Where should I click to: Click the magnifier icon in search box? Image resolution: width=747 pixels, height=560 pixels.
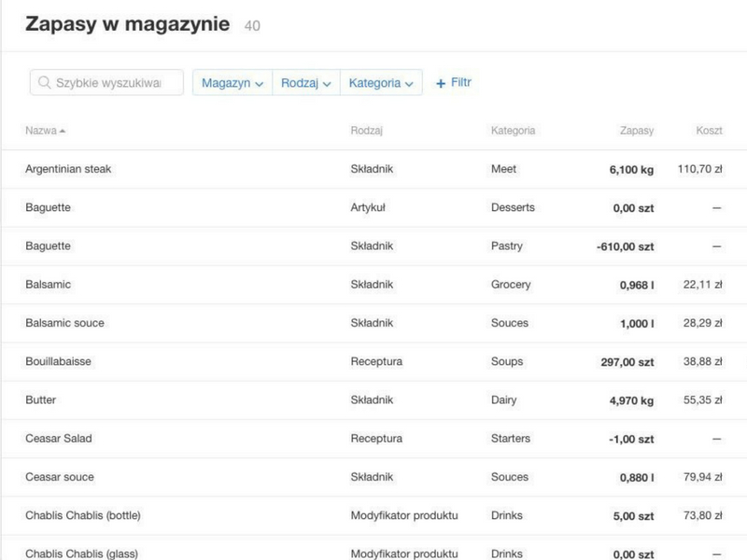tap(44, 82)
